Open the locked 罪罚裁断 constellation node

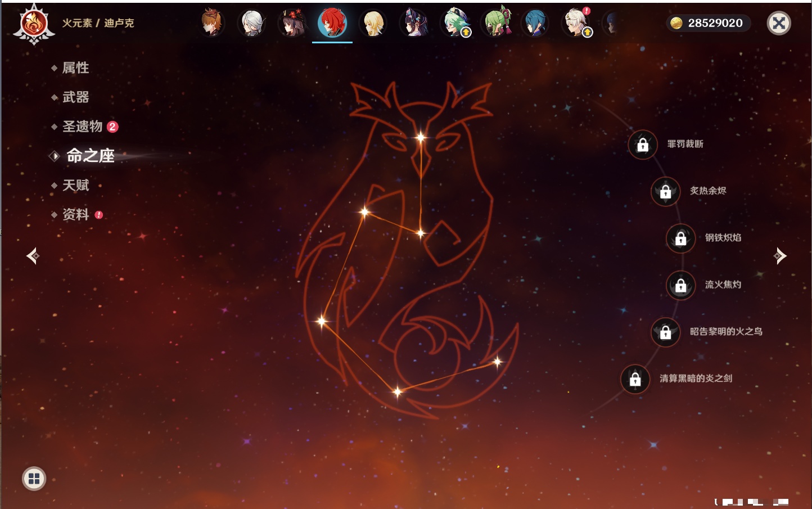643,145
